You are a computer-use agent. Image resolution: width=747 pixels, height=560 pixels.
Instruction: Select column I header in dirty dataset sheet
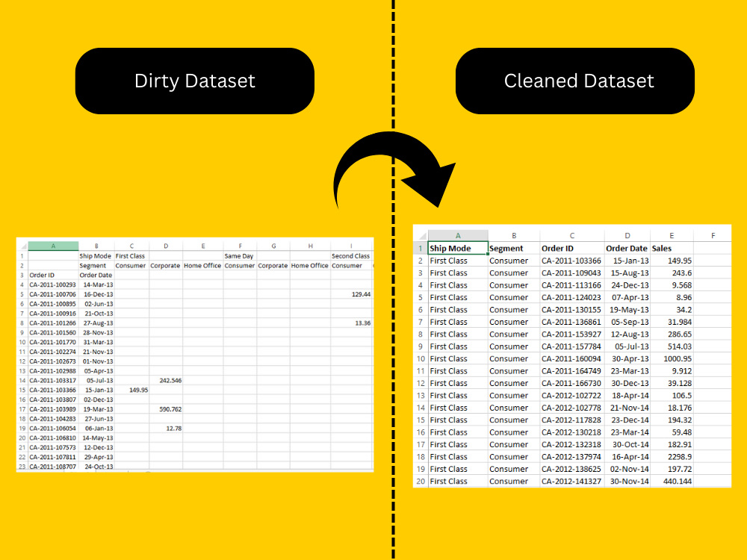click(x=351, y=246)
